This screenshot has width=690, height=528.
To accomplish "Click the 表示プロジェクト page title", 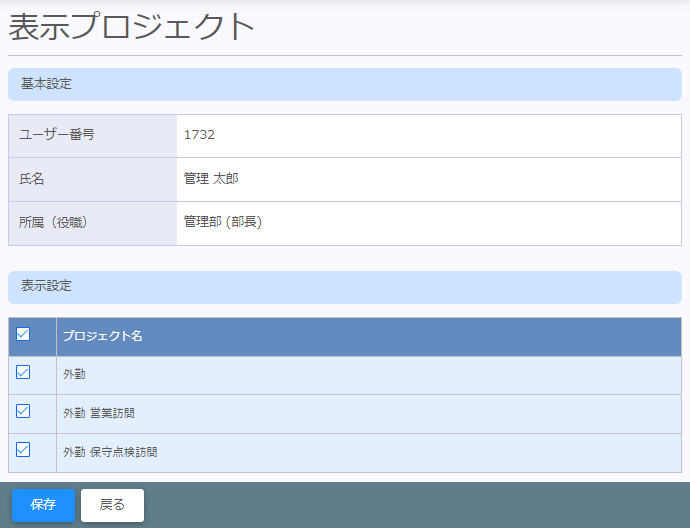I will pos(132,27).
